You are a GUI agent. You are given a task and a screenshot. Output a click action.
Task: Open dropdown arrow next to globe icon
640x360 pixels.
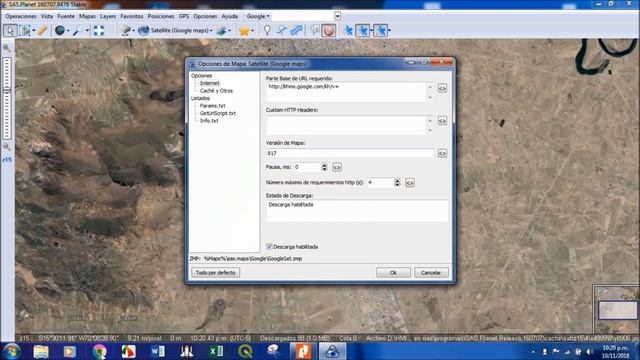coord(68,31)
